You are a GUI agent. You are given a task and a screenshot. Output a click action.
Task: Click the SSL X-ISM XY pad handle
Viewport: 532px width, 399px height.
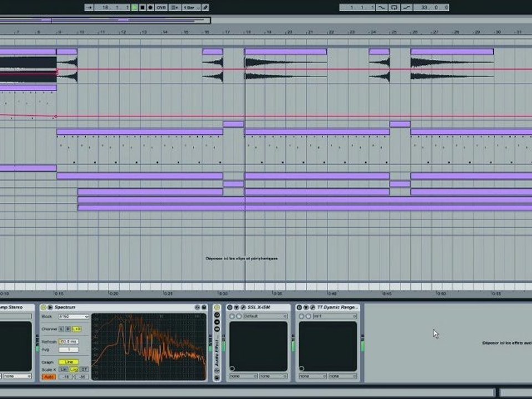pyautogui.click(x=232, y=369)
